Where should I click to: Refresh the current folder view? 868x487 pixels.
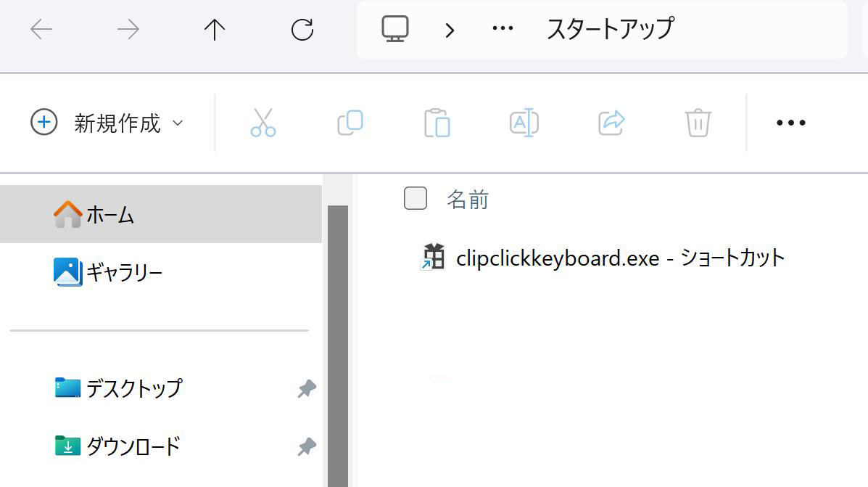coord(302,29)
